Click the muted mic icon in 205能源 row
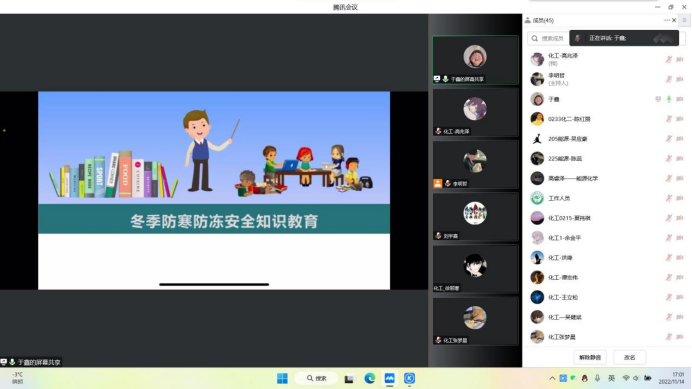 [x=669, y=139]
